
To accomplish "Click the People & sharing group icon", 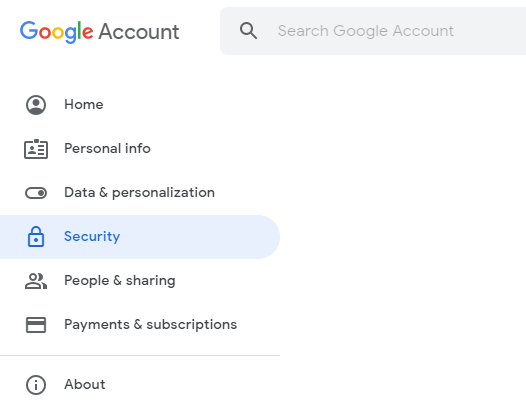I will pos(36,281).
